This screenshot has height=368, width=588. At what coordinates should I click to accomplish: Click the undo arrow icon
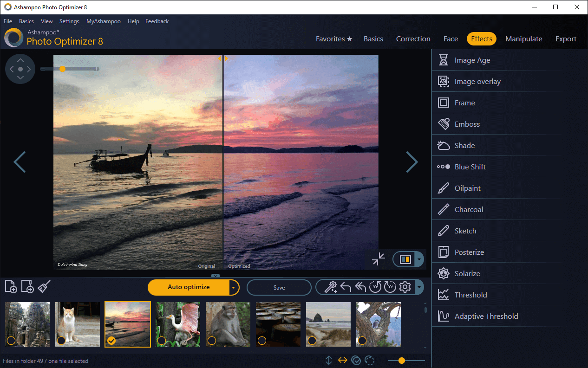click(346, 287)
